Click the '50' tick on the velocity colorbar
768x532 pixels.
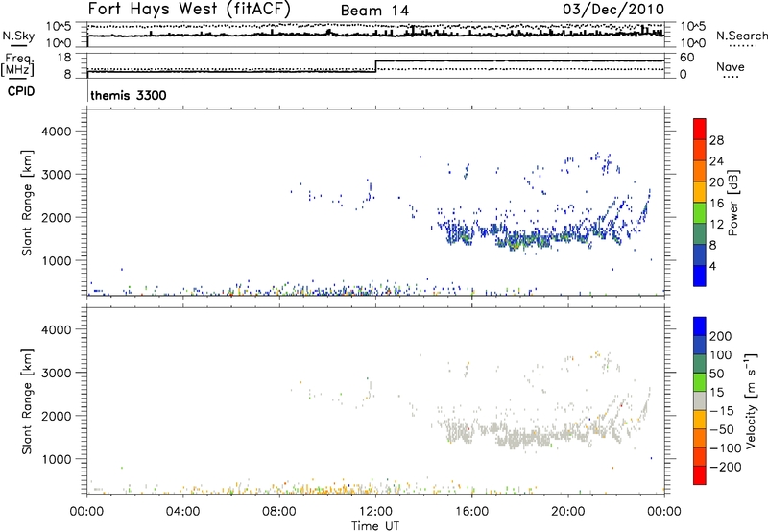tap(716, 374)
